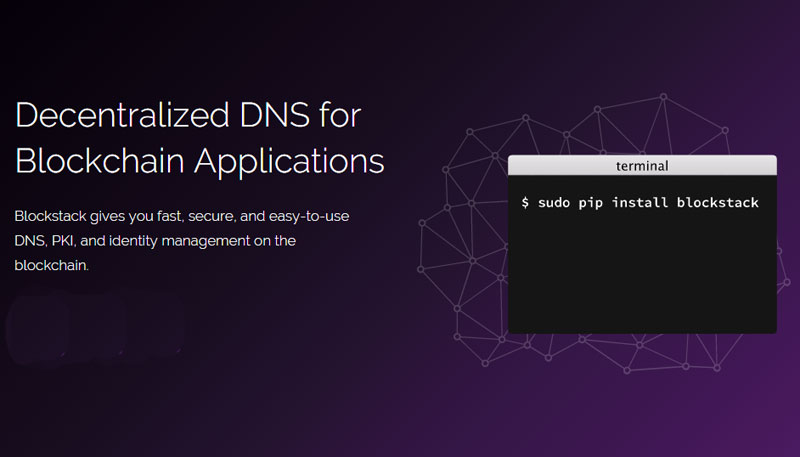Click the word "Applications" in the heading
The height and width of the screenshot is (457, 800).
pyautogui.click(x=289, y=162)
